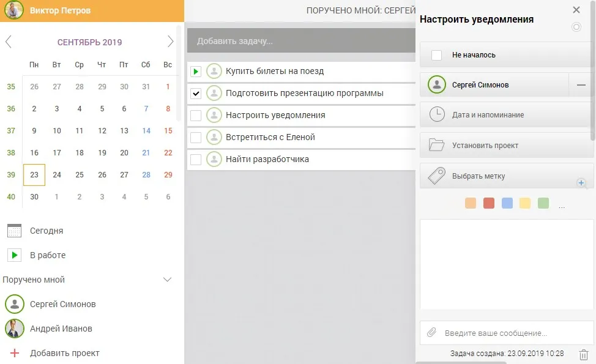
Task: Attach a file using the paperclip icon
Action: [x=432, y=333]
